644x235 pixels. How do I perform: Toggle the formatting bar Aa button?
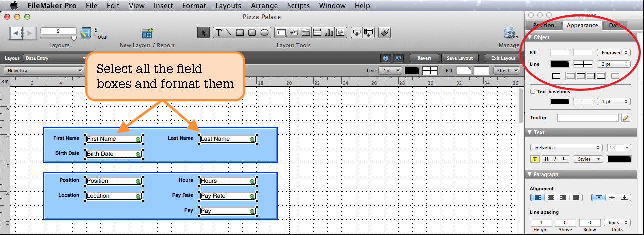pos(398,58)
